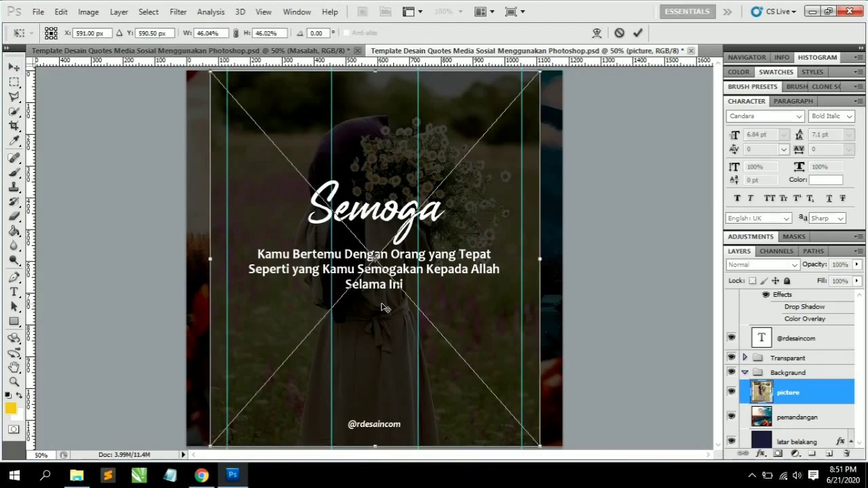The image size is (868, 488).
Task: Commit the transform with the checkmark
Action: point(637,33)
